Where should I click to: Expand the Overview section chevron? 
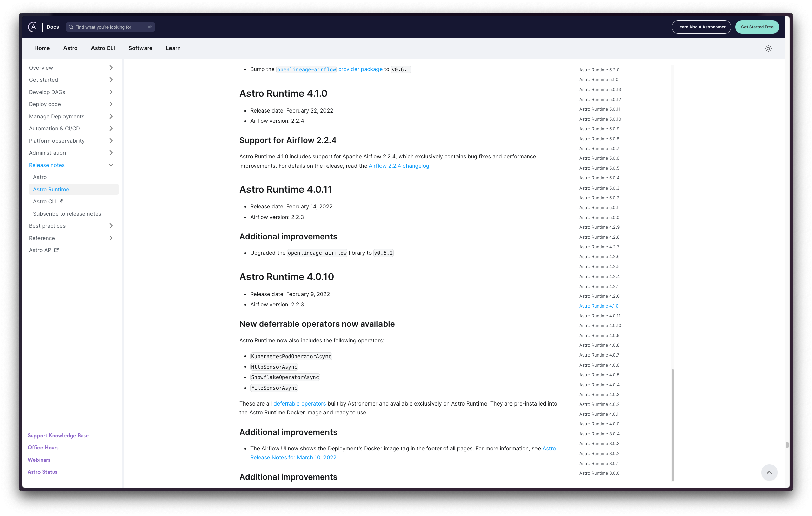pos(111,68)
